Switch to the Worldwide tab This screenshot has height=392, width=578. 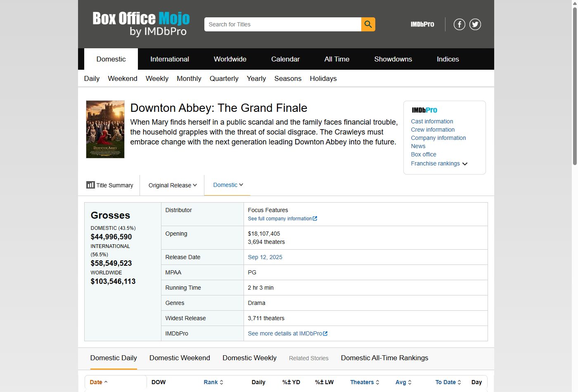[x=230, y=59]
